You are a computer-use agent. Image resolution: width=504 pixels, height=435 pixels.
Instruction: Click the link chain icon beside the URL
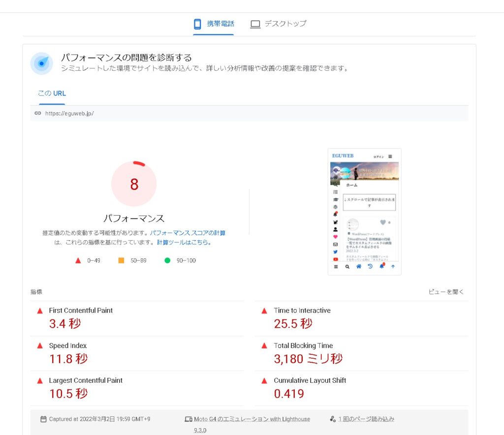(x=38, y=113)
